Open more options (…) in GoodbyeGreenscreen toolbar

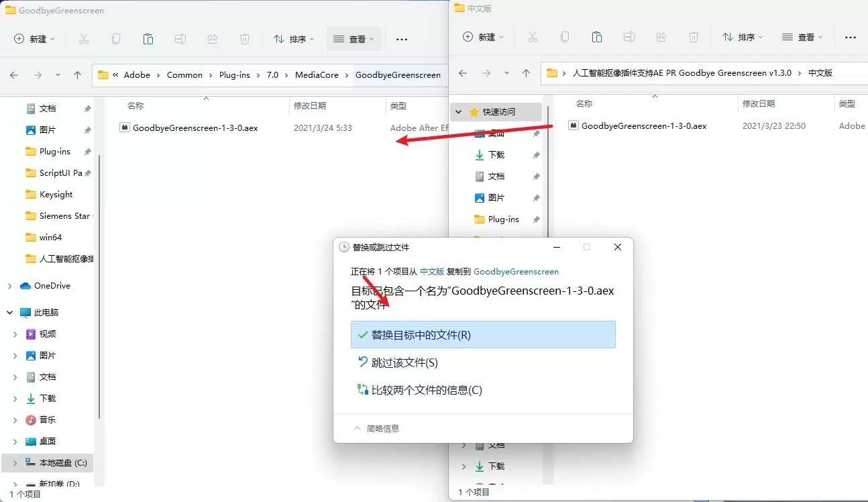(402, 40)
